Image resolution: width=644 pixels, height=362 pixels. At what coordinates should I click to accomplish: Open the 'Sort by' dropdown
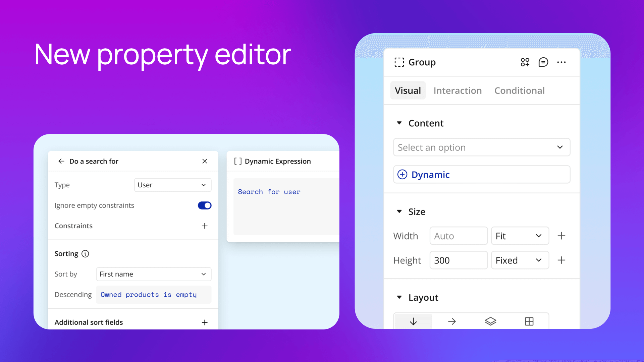pos(153,274)
